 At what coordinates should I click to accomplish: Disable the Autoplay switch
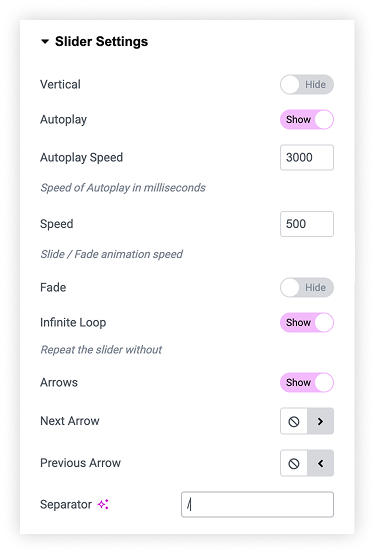pos(307,119)
